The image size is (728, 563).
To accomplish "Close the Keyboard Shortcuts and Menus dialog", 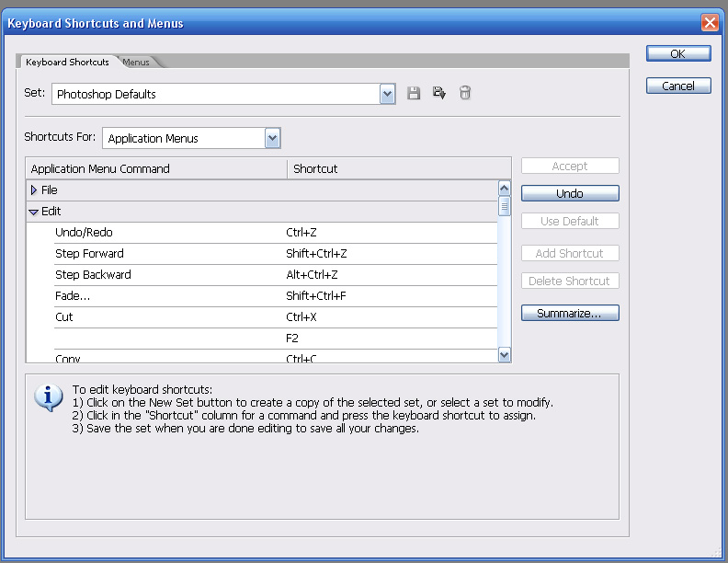I will pyautogui.click(x=710, y=22).
